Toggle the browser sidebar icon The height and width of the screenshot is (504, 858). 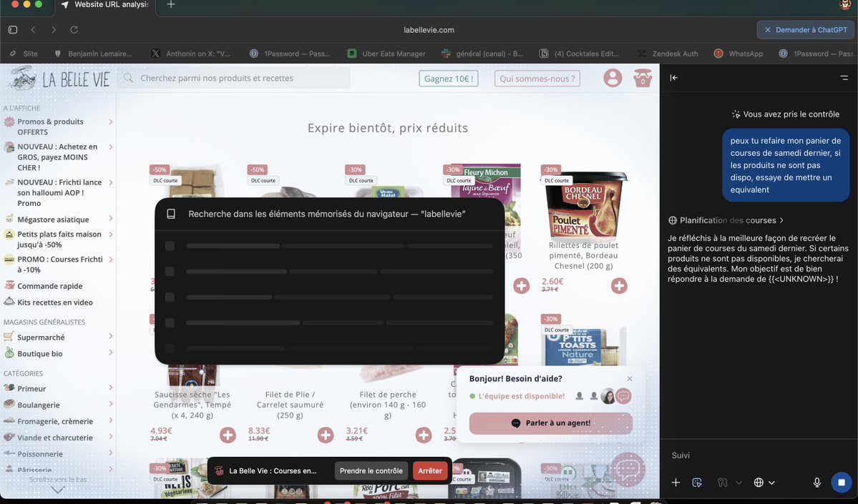13,29
